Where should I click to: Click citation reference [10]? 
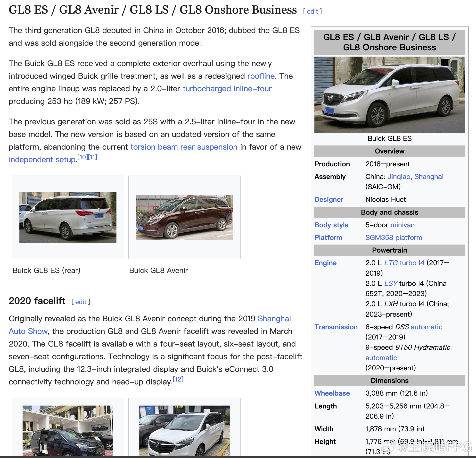[82, 157]
